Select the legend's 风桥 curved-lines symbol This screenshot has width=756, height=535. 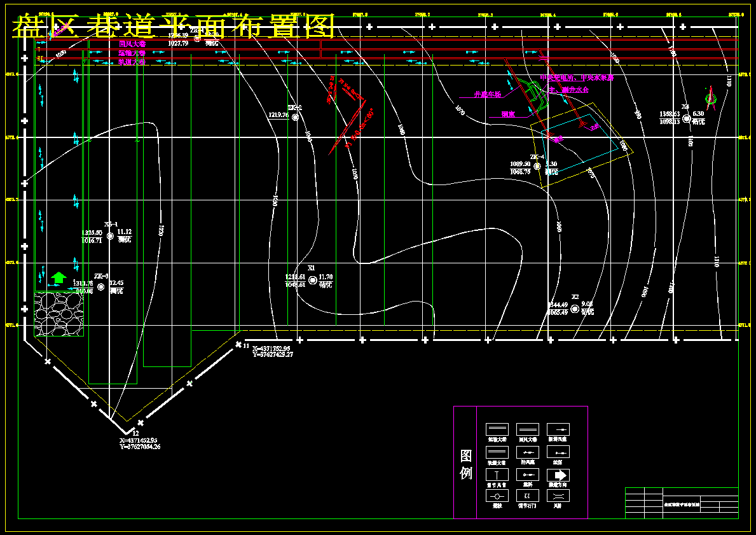pyautogui.click(x=558, y=496)
